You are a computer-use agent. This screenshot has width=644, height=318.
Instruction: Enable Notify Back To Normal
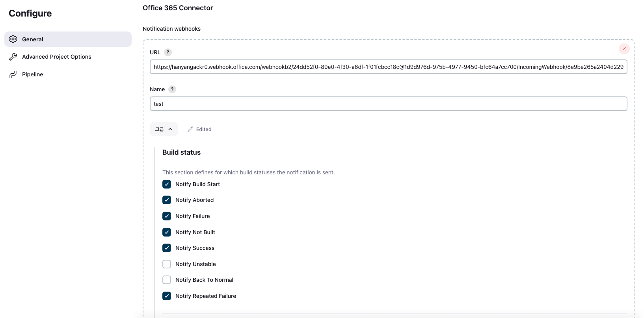(167, 280)
